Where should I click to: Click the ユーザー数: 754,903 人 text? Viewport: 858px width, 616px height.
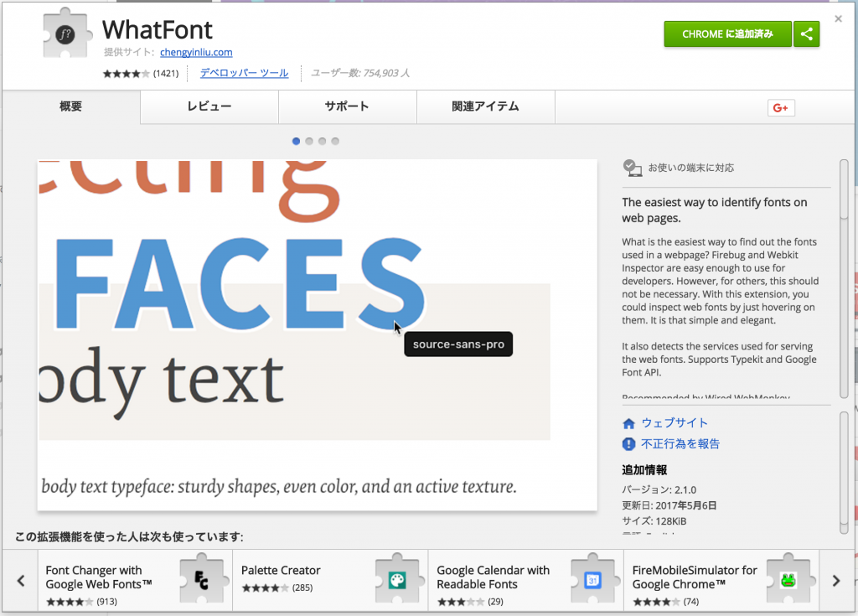[x=360, y=73]
